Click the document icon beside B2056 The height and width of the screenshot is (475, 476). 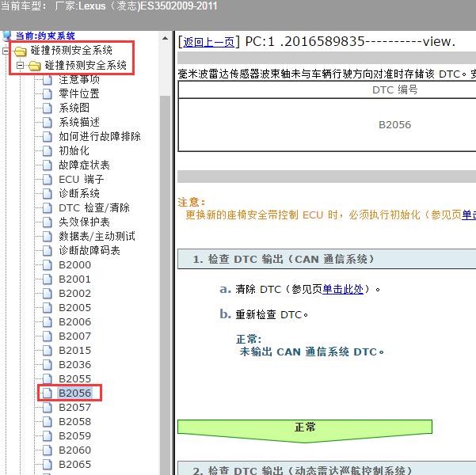[47, 393]
